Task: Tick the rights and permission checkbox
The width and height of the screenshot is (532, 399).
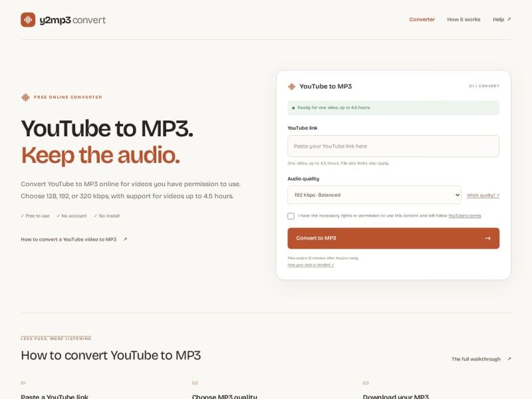Action: point(291,216)
